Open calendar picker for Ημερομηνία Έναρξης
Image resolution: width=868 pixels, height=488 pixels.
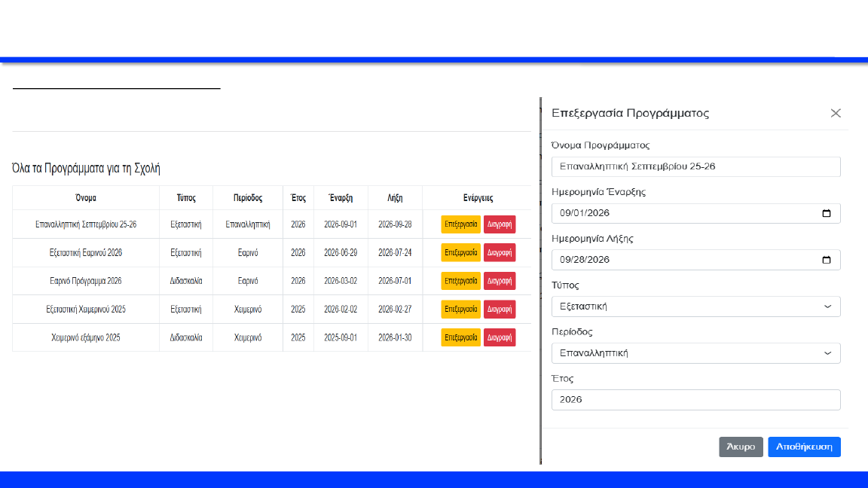pyautogui.click(x=826, y=213)
